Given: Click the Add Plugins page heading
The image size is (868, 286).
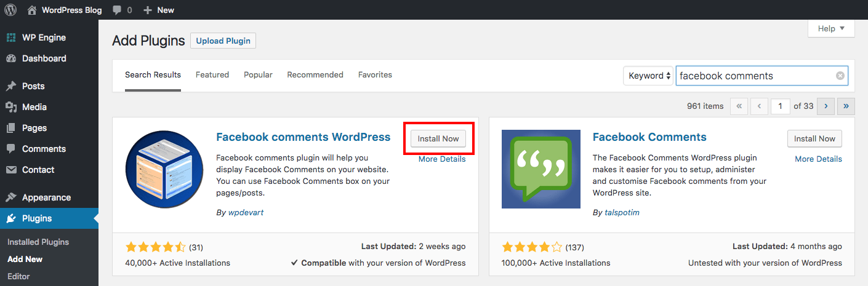Looking at the screenshot, I should pos(148,41).
